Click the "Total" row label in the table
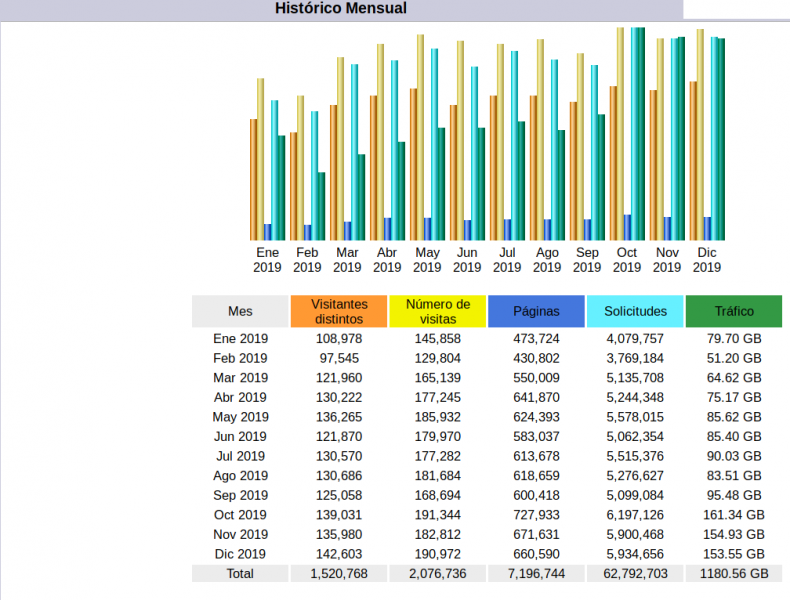Viewport: 790px width, 600px height. pos(240,574)
